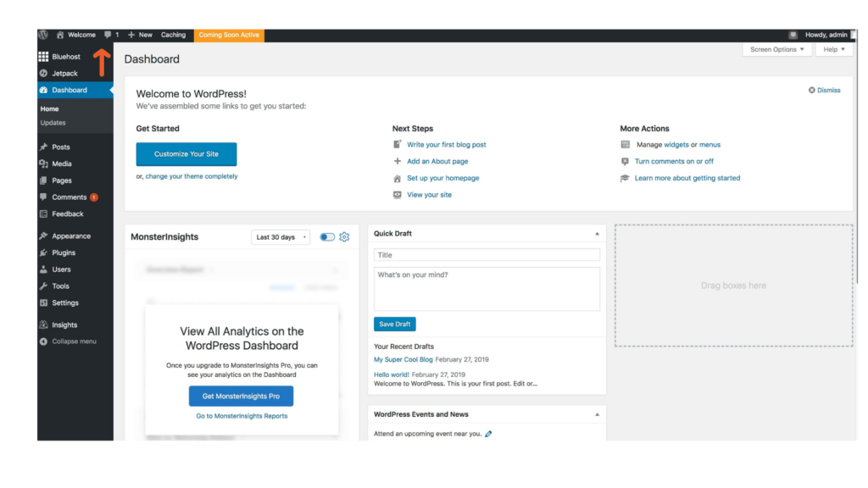Open the Hello world! draft
868x488 pixels.
click(392, 374)
